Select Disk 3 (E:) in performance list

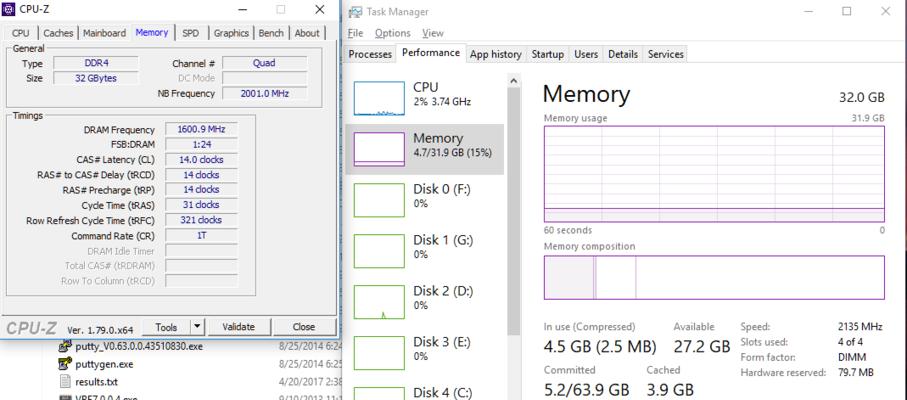(425, 353)
